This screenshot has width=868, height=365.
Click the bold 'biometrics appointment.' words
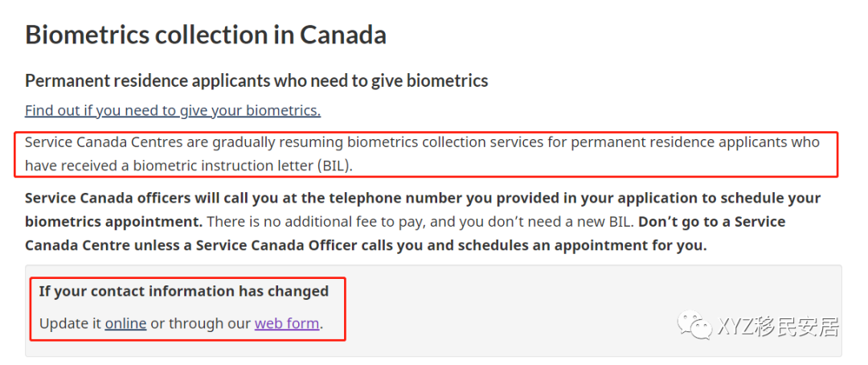click(x=114, y=222)
